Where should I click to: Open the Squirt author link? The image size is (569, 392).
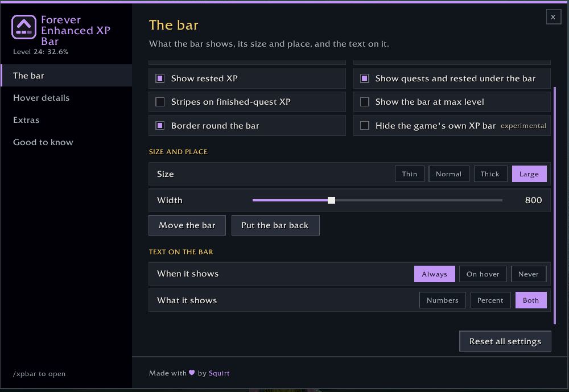tap(219, 373)
